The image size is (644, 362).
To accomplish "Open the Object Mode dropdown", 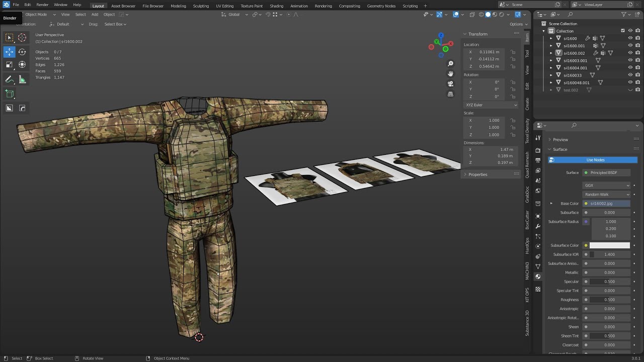I will pos(38,15).
